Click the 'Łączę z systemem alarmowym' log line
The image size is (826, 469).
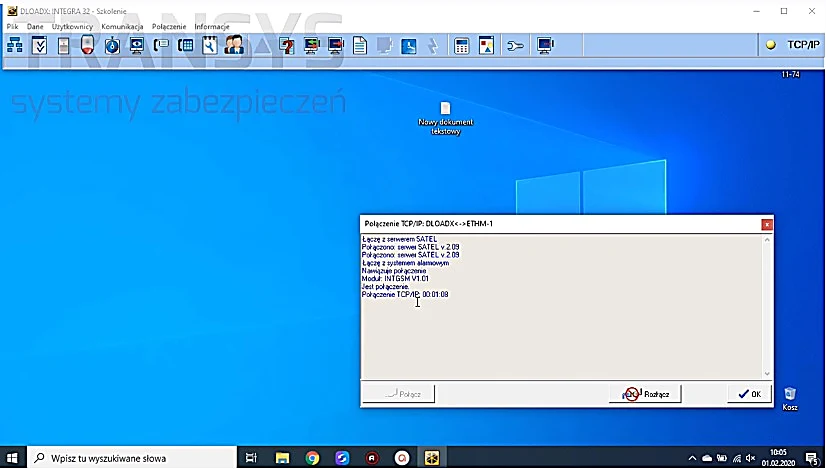point(406,263)
